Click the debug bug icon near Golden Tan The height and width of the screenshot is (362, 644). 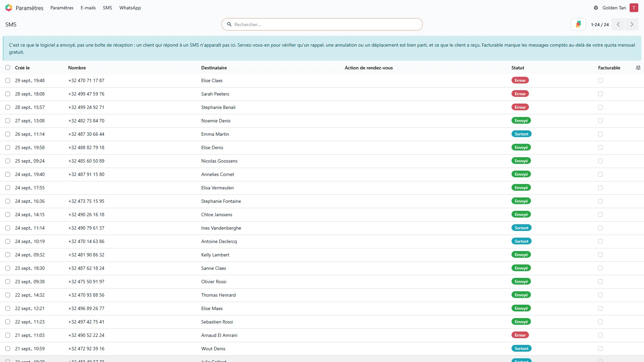596,8
